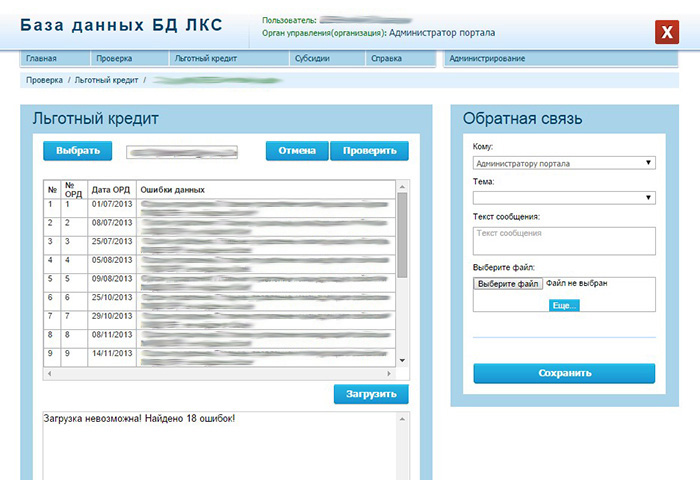The height and width of the screenshot is (480, 700).
Task: Click the Выбрать button
Action: (78, 151)
